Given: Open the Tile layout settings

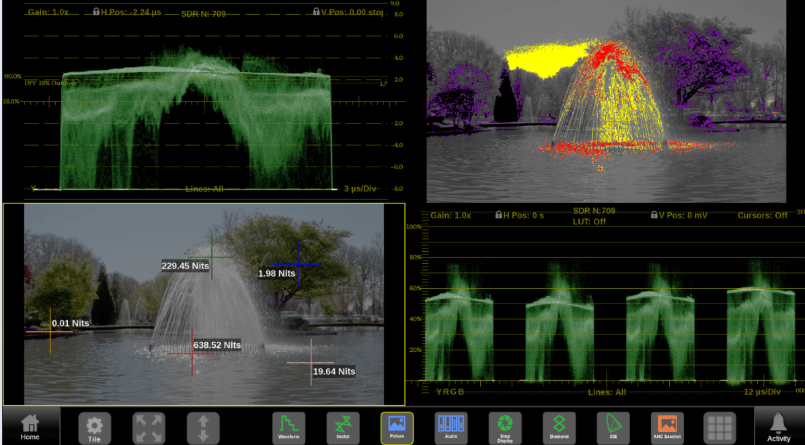Looking at the screenshot, I should (x=94, y=426).
